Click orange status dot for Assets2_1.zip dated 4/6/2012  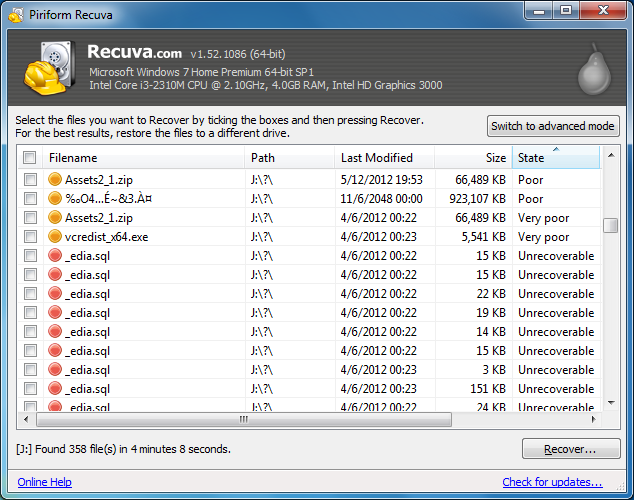(x=55, y=217)
